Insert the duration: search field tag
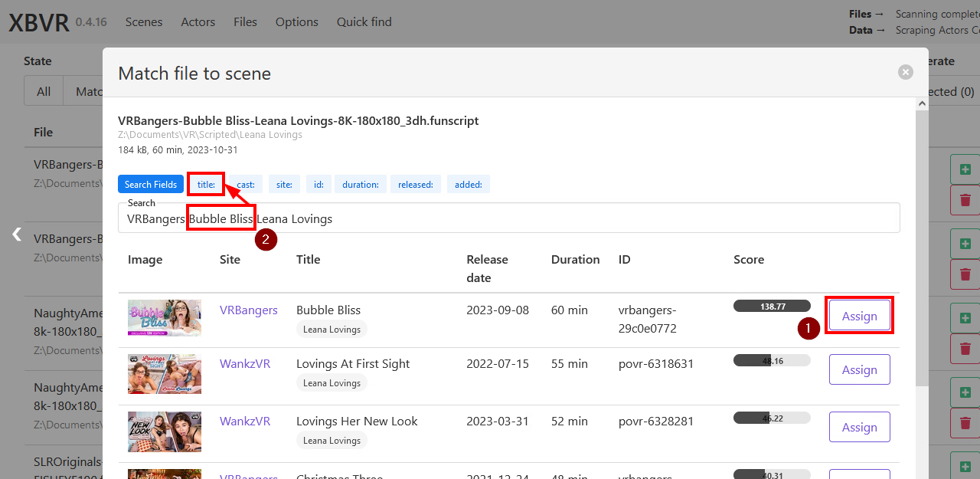 click(360, 184)
